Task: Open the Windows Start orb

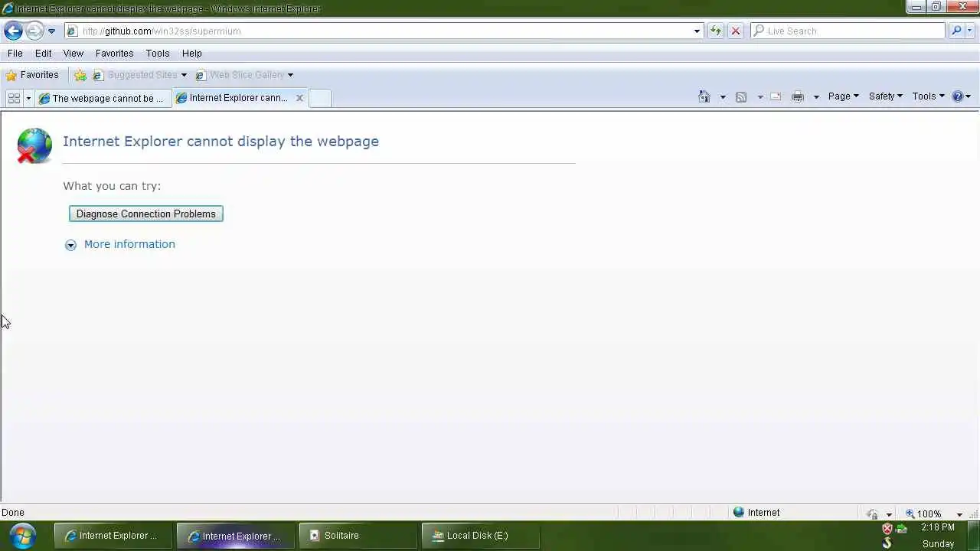Action: (x=22, y=536)
